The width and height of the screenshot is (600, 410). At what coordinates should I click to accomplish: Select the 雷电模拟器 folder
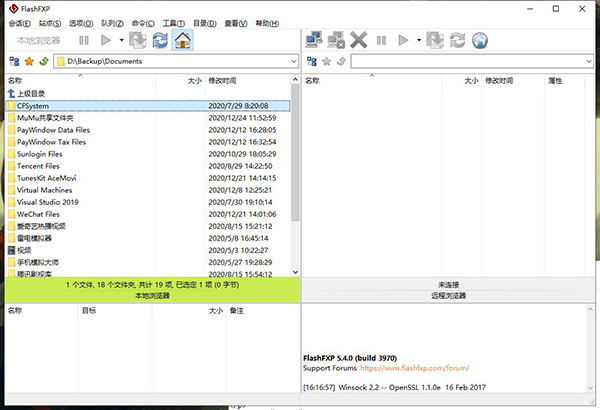[148, 238]
